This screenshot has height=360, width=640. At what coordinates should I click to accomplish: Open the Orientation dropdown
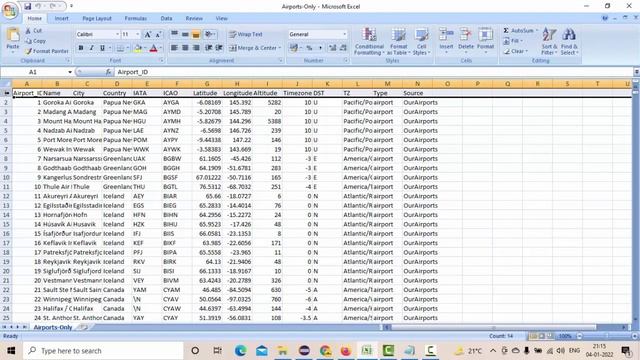point(210,34)
